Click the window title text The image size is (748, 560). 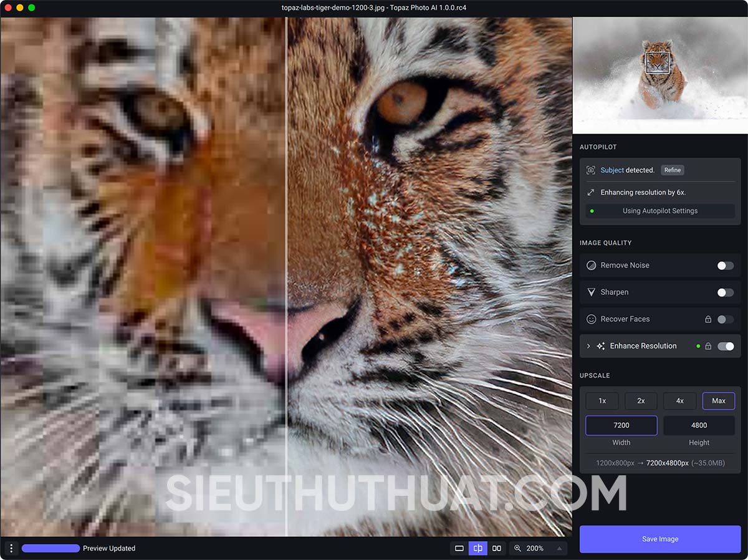coord(374,7)
